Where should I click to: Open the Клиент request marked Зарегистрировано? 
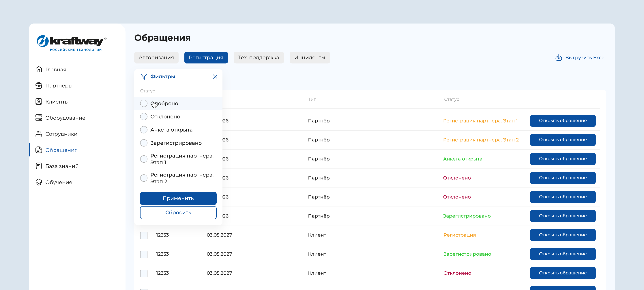(563, 254)
